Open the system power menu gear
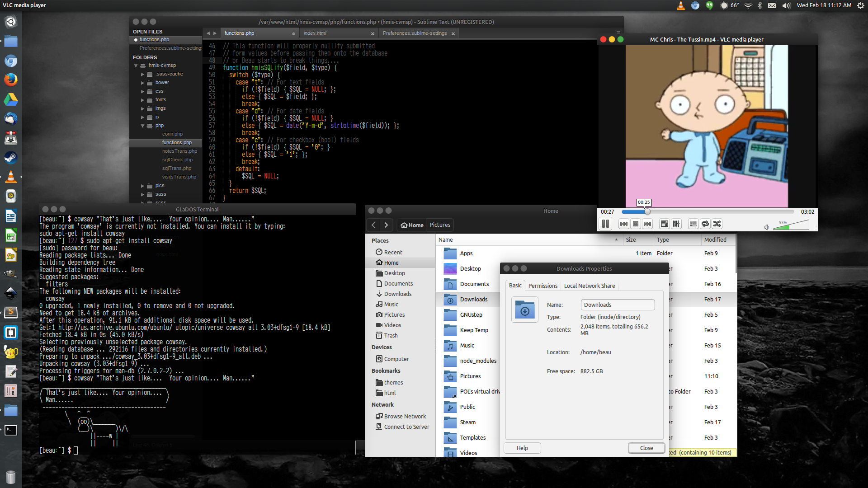This screenshot has height=488, width=868. pyautogui.click(x=860, y=5)
